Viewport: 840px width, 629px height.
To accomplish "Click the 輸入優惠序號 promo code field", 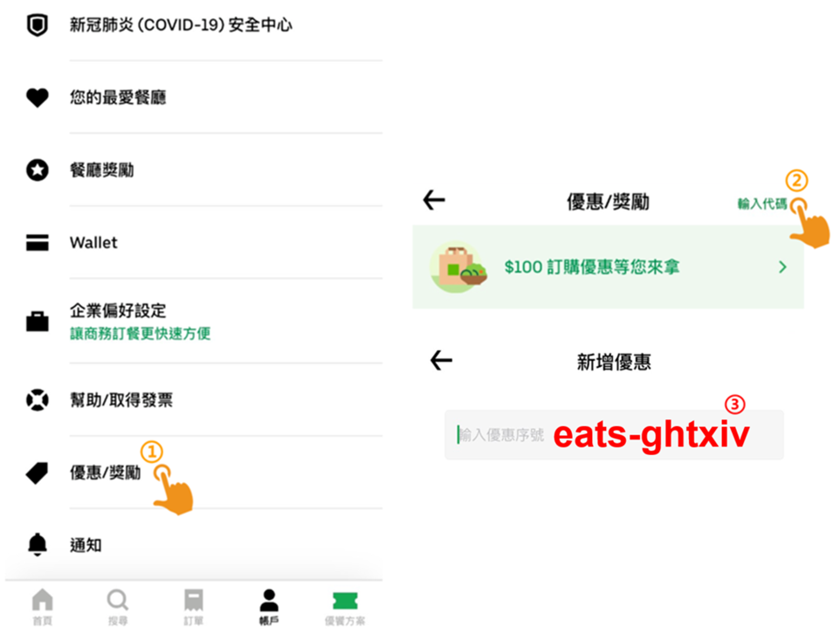I will point(614,434).
